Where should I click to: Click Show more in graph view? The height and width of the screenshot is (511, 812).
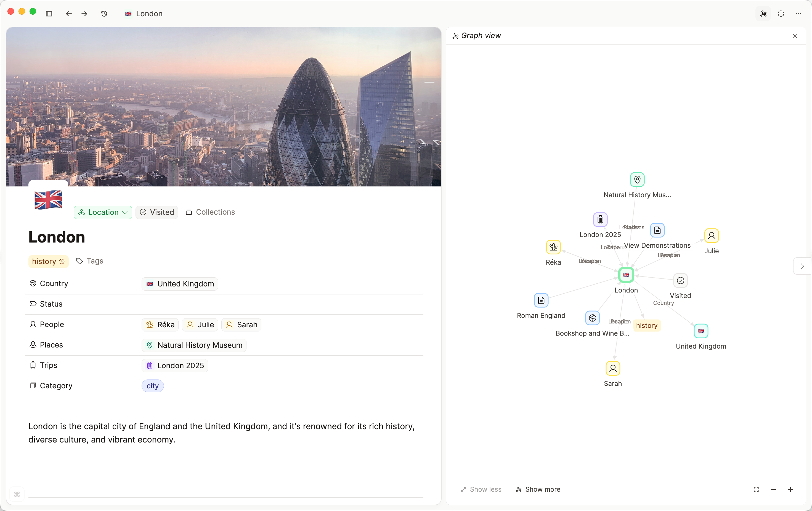point(538,489)
